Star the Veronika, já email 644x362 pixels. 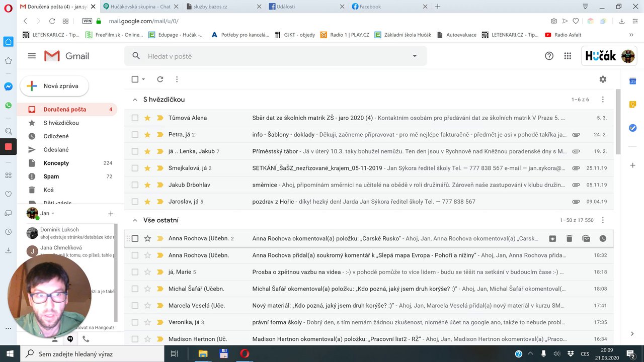(x=147, y=322)
